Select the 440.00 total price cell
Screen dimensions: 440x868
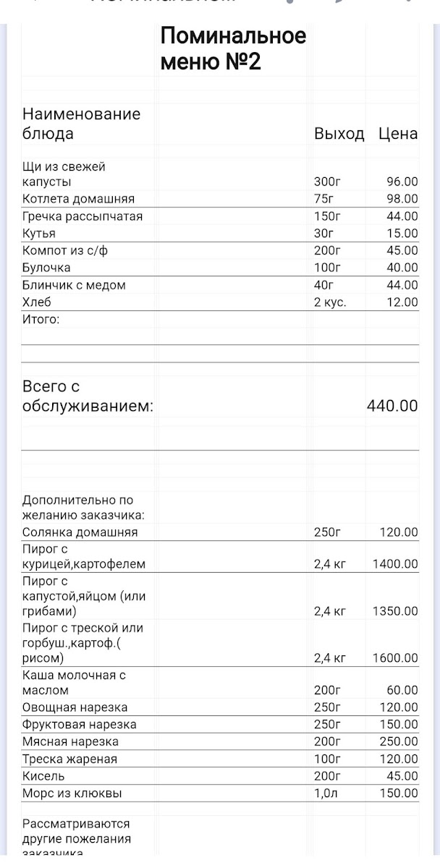pos(392,406)
